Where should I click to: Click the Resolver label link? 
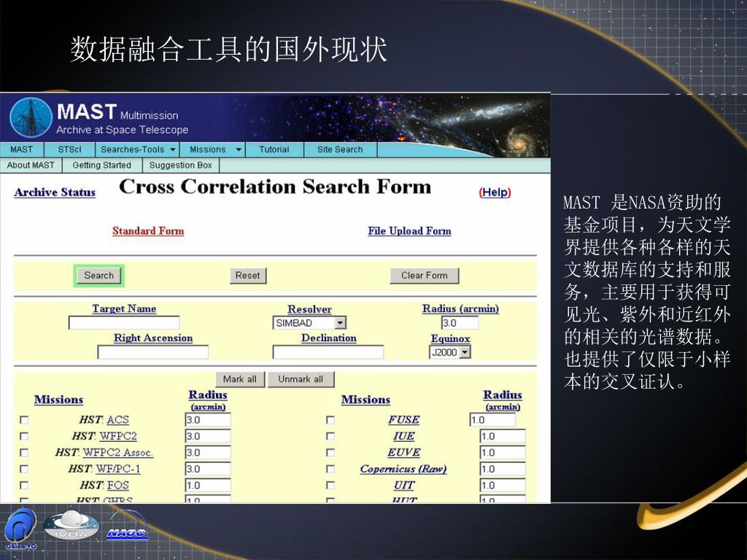309,309
